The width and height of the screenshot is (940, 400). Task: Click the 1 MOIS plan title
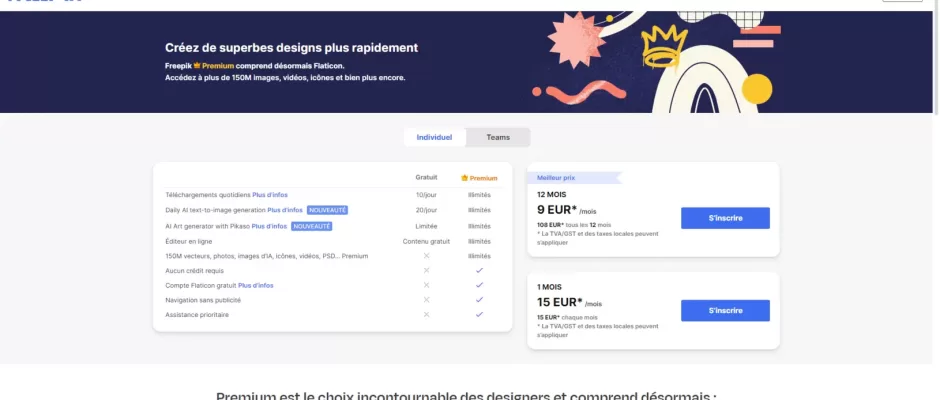click(x=549, y=287)
